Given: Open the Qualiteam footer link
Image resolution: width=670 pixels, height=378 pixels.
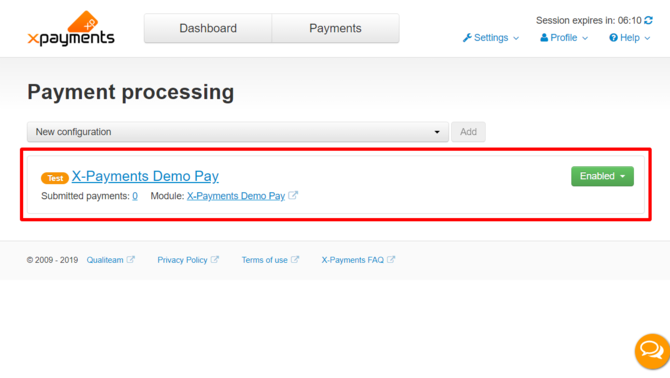Looking at the screenshot, I should point(105,260).
